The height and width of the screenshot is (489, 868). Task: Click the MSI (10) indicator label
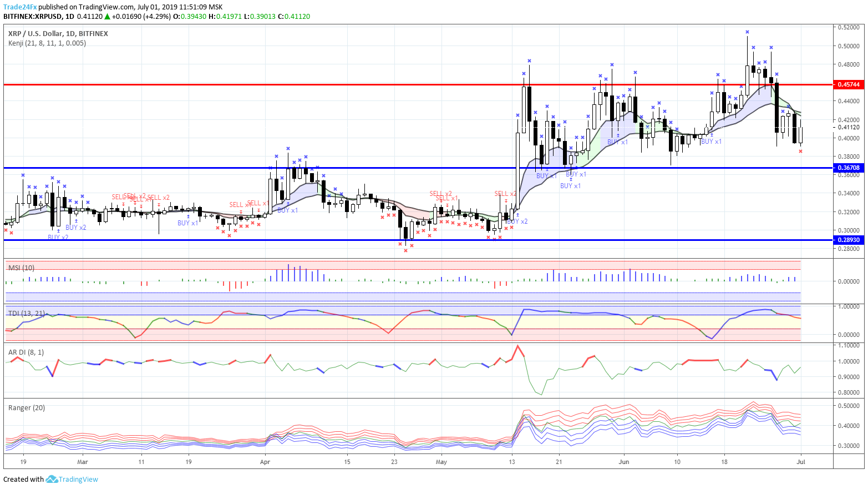coord(21,268)
